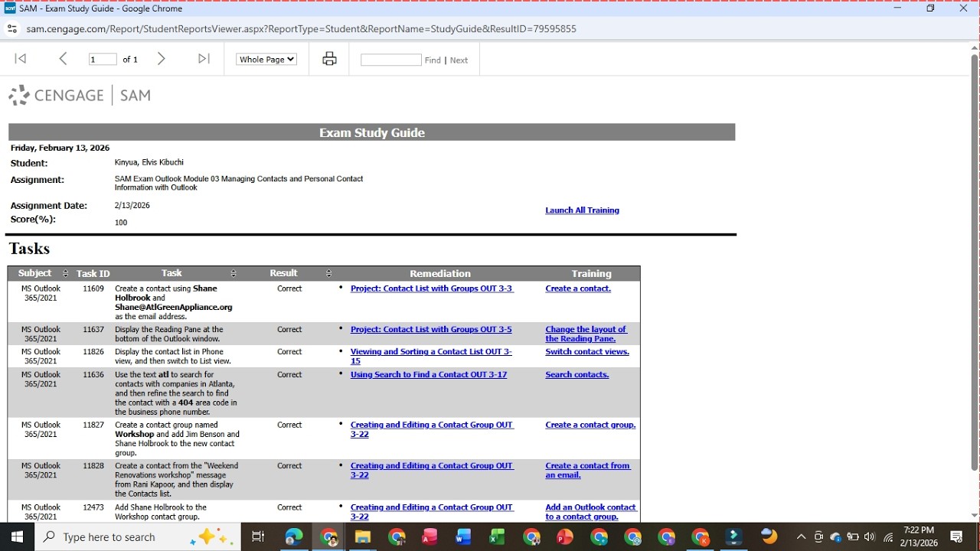The image size is (980, 551).
Task: Select task ID 11826 cell
Action: click(93, 352)
